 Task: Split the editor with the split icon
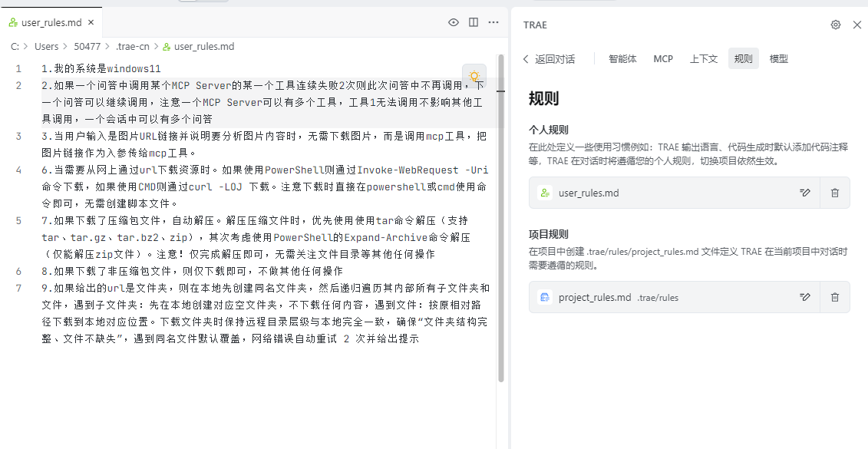pos(474,22)
